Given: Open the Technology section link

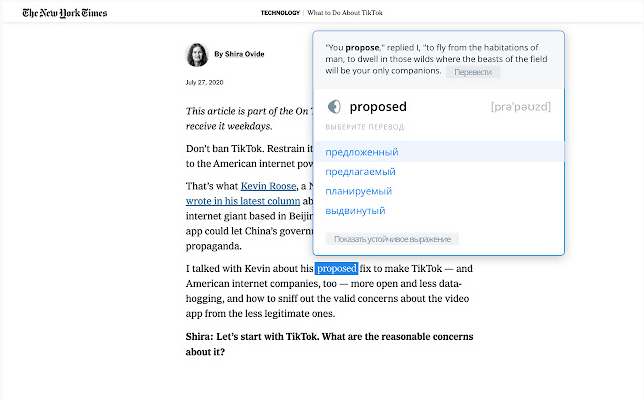Looking at the screenshot, I should click(x=280, y=13).
